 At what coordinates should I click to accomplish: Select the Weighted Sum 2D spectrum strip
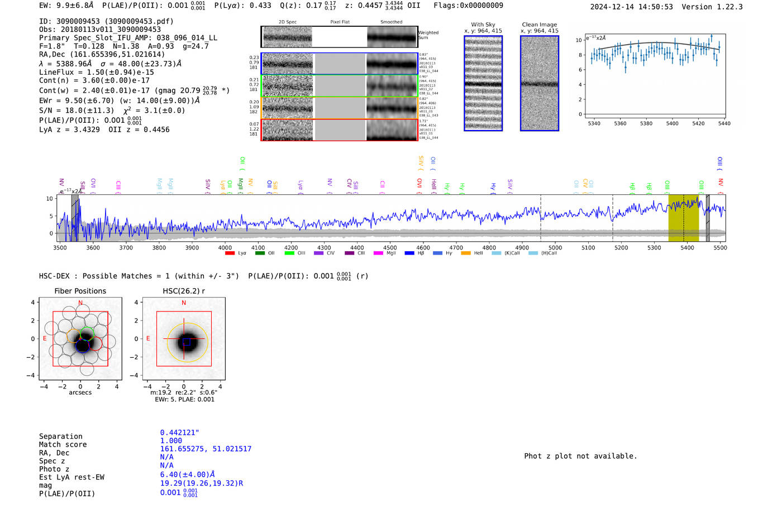[340, 37]
